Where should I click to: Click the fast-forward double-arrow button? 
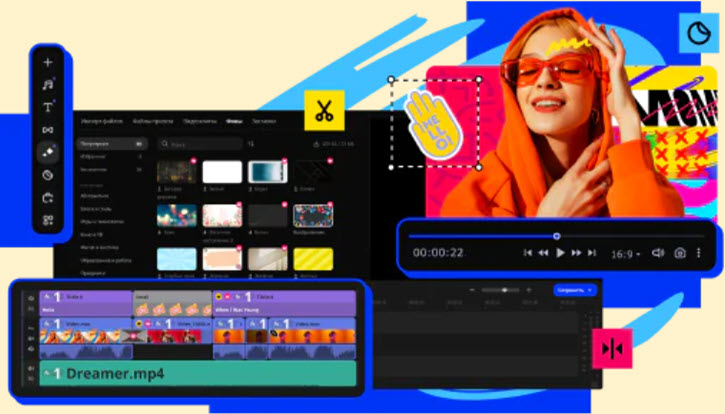(x=576, y=253)
